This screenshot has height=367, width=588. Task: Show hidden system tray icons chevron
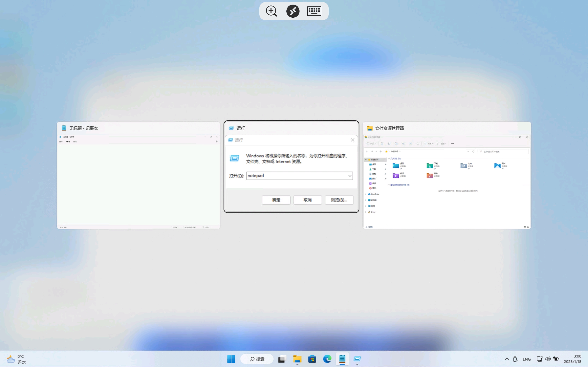pos(507,359)
